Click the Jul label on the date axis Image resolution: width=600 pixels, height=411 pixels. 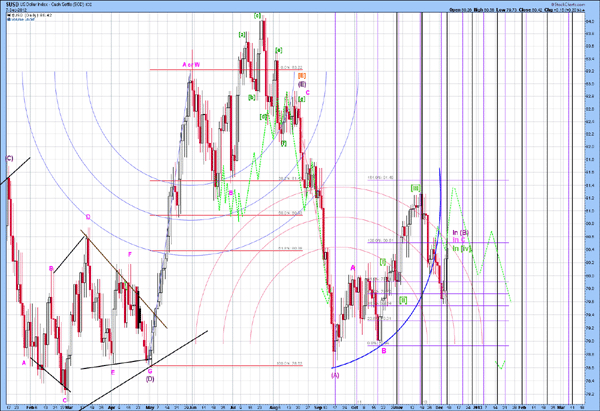[232, 407]
